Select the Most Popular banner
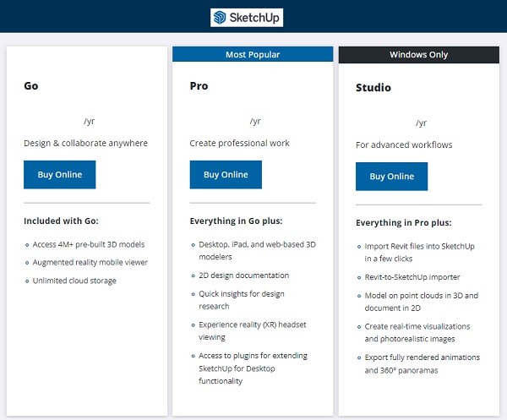Viewport: 507px width, 420px height. 253,54
